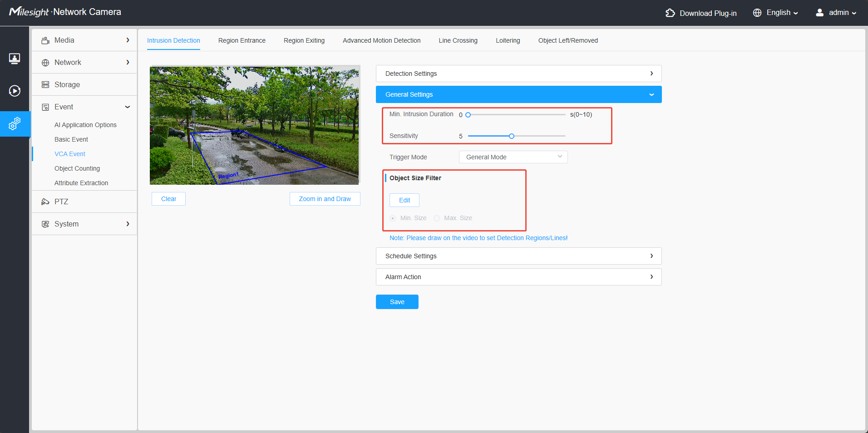
Task: Select the Min. Size radio button
Action: point(393,218)
